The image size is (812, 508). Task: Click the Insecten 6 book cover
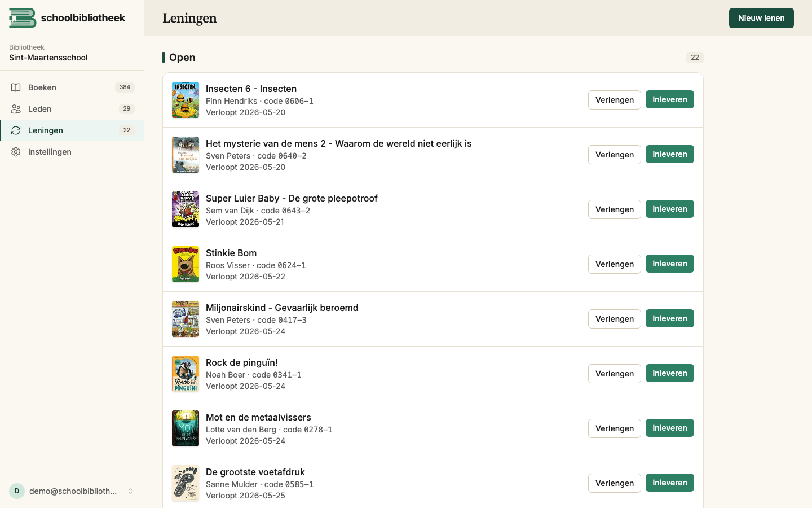[x=186, y=100]
